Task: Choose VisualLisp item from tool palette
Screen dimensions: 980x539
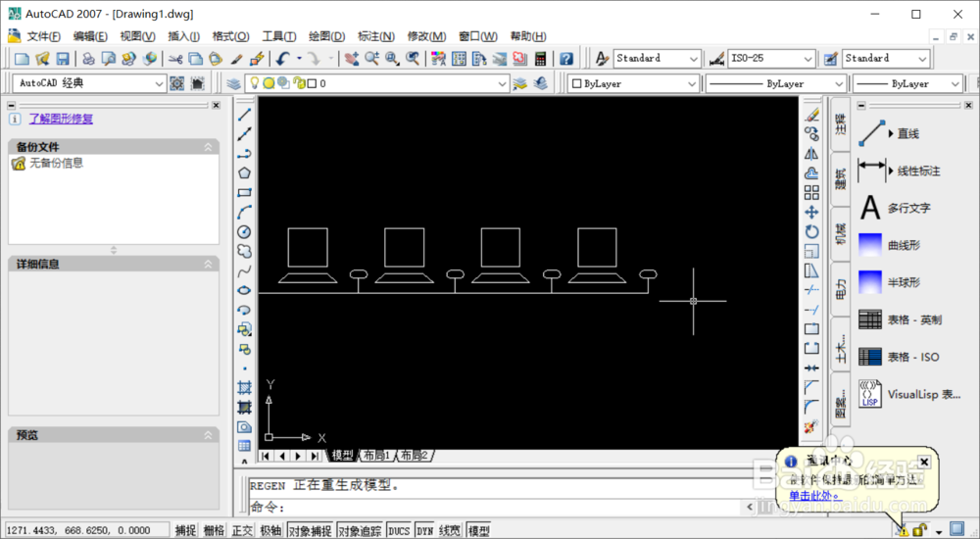Action: 909,395
